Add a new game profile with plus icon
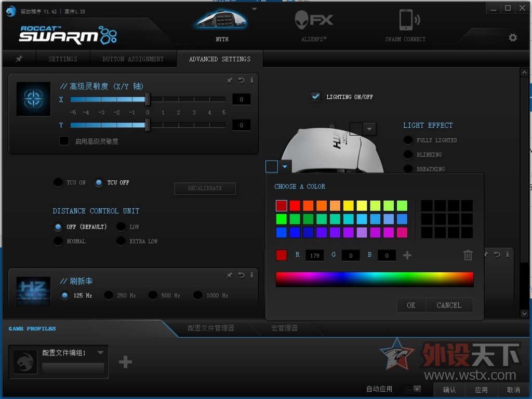This screenshot has width=532, height=399. pos(125,362)
